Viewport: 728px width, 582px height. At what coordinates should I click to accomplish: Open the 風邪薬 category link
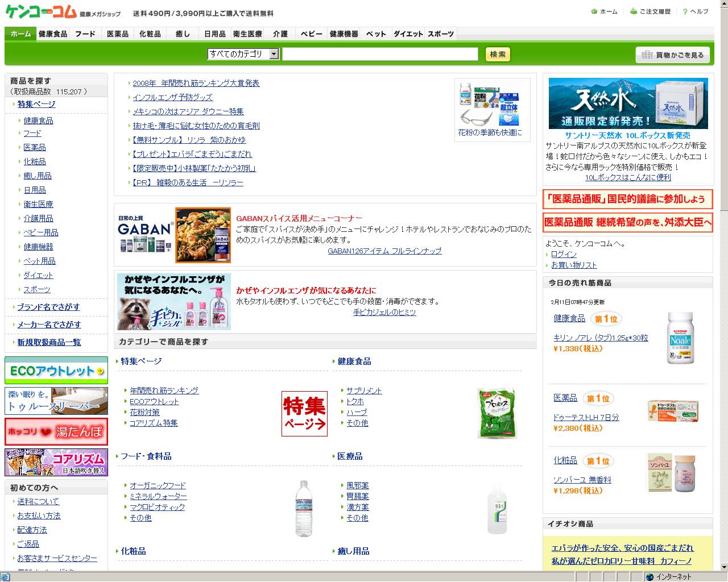357,485
